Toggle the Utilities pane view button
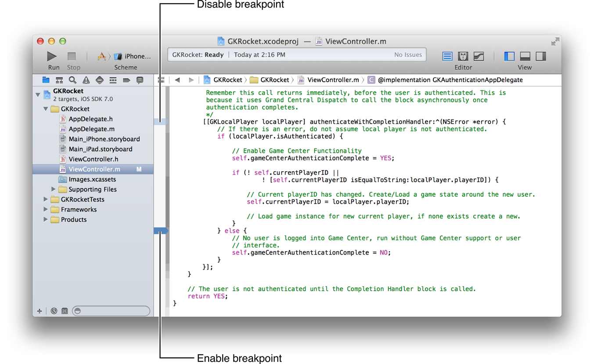This screenshot has height=364, width=594. (541, 56)
